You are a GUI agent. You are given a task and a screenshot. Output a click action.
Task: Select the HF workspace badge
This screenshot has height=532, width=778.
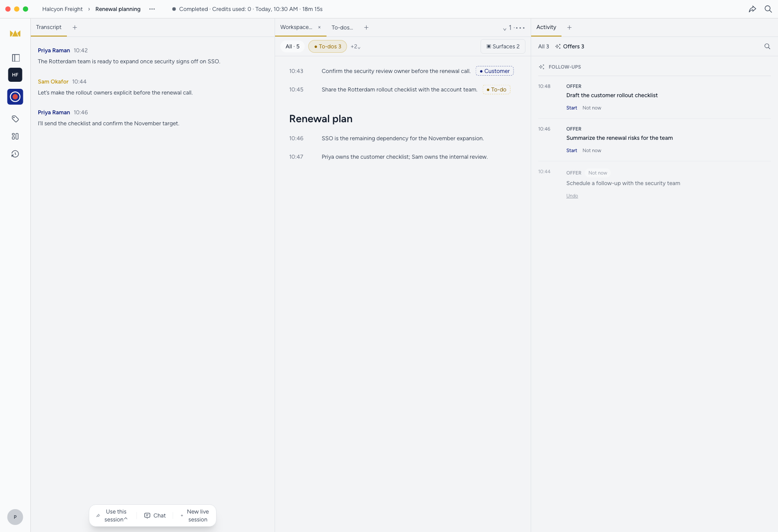coord(15,75)
